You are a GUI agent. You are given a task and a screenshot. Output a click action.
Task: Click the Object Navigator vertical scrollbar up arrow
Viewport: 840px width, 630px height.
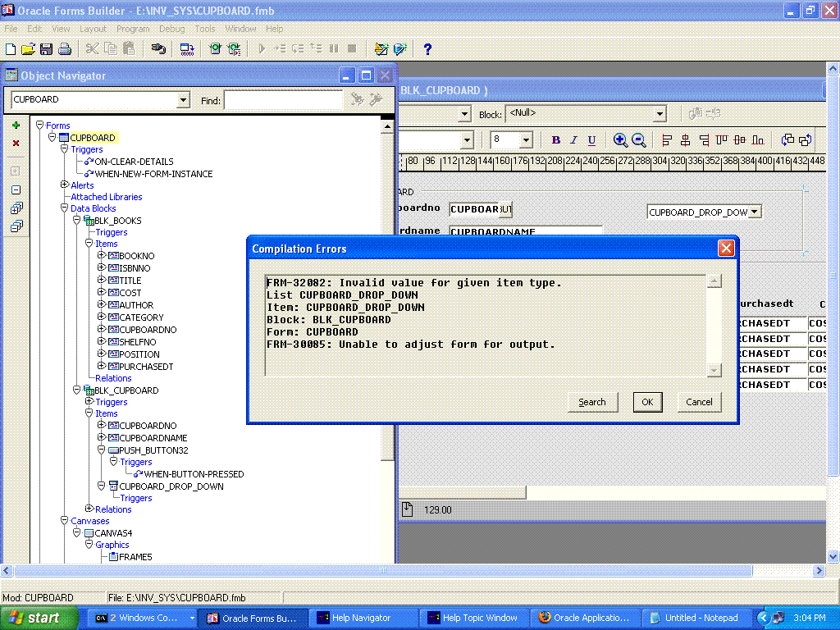[387, 127]
